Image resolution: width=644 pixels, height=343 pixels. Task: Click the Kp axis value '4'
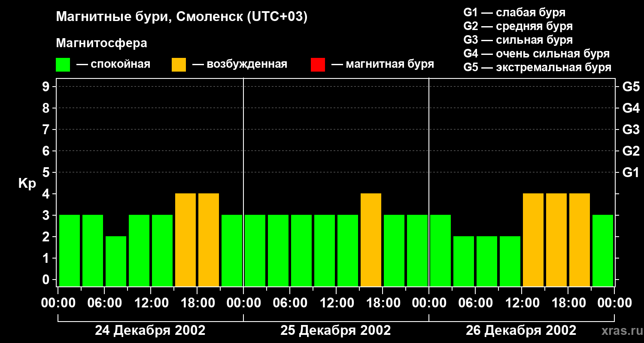[47, 194]
